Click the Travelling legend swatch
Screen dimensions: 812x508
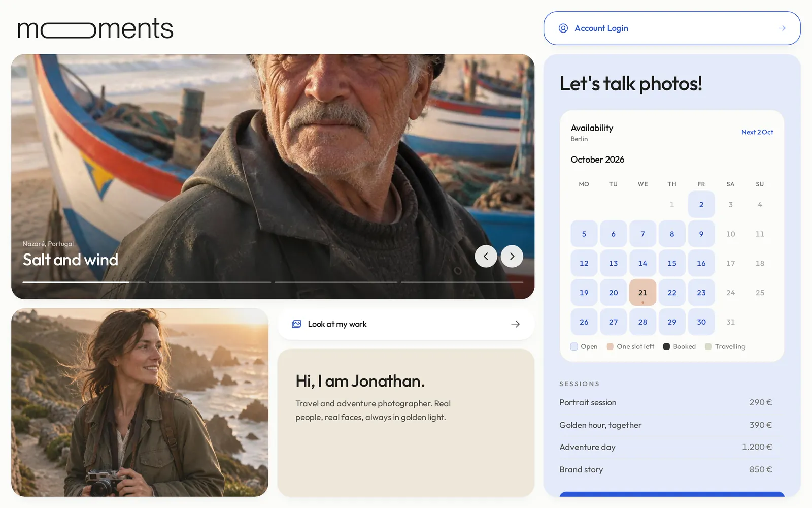click(708, 346)
